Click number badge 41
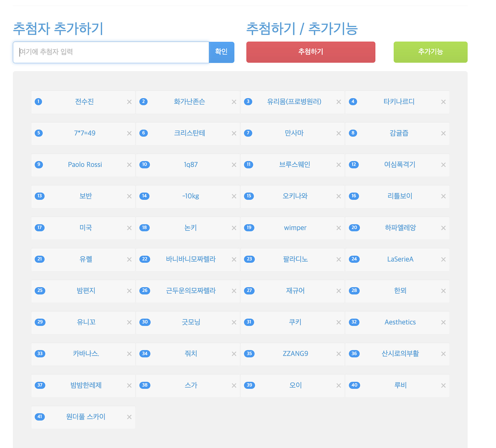 point(40,416)
